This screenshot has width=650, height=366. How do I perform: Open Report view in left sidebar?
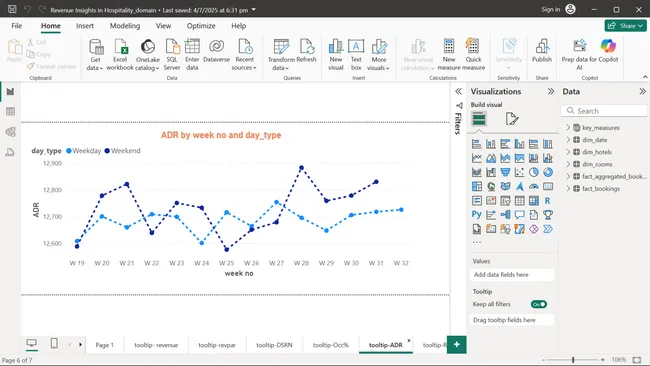pos(10,92)
